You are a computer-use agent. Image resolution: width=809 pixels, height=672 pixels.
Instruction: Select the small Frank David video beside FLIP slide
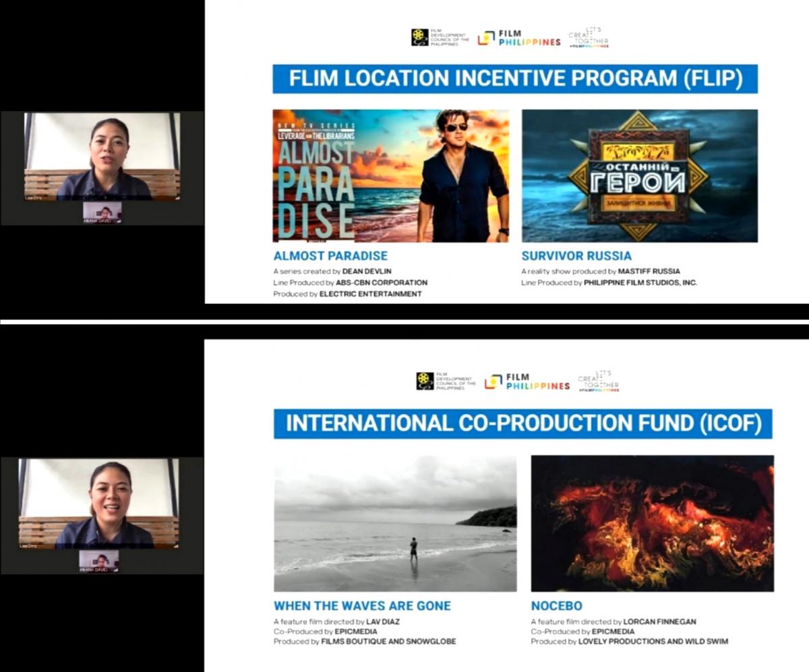click(x=102, y=212)
